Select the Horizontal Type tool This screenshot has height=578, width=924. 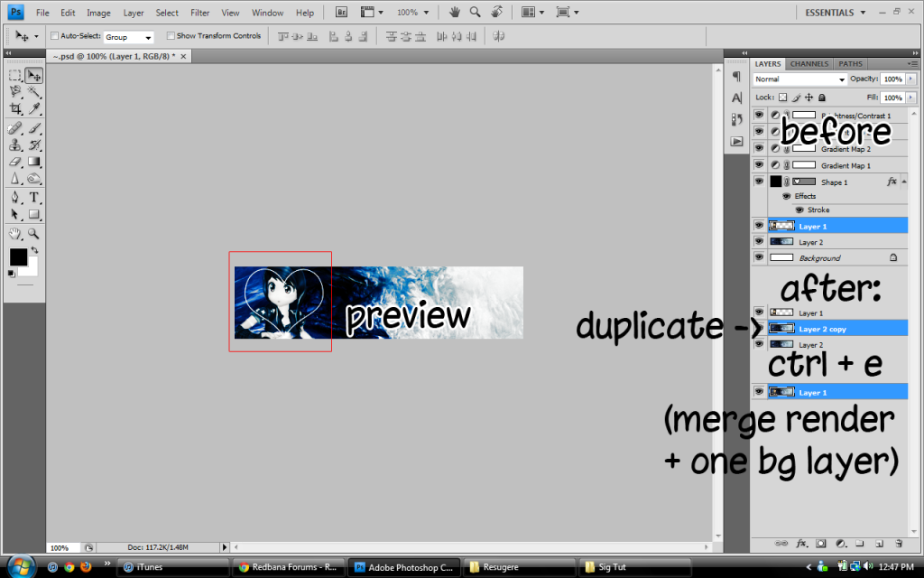pyautogui.click(x=33, y=198)
